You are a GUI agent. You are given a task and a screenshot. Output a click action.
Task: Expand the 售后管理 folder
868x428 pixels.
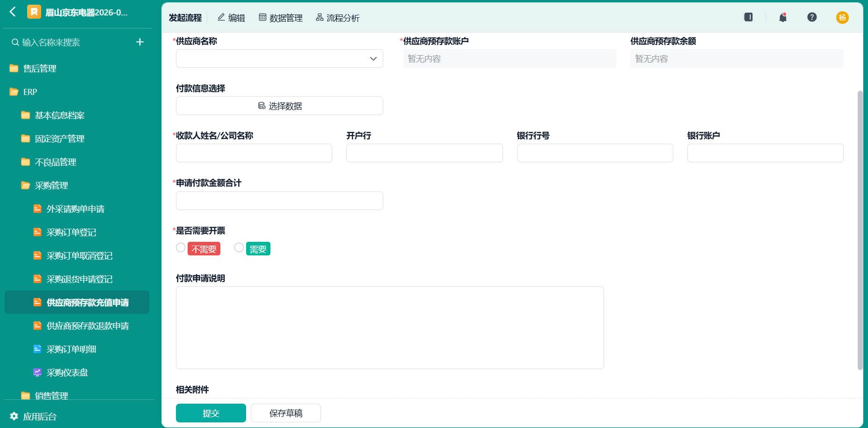click(x=40, y=68)
